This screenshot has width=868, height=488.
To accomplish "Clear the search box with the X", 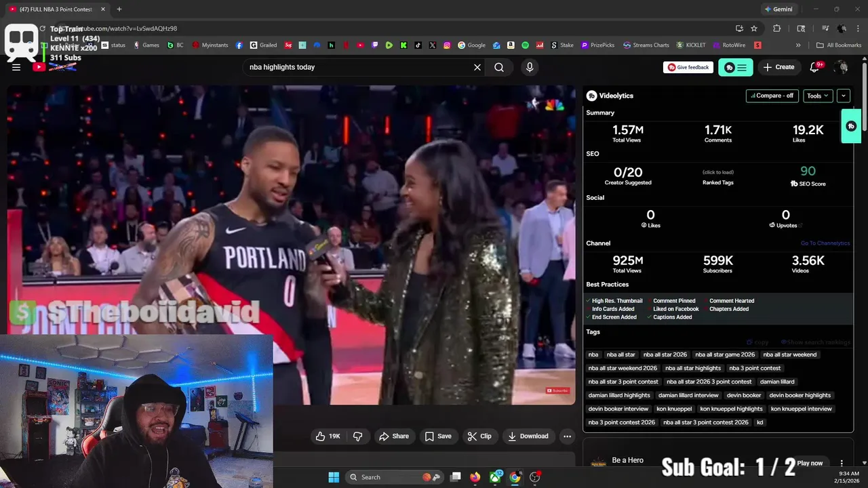I will (x=477, y=67).
